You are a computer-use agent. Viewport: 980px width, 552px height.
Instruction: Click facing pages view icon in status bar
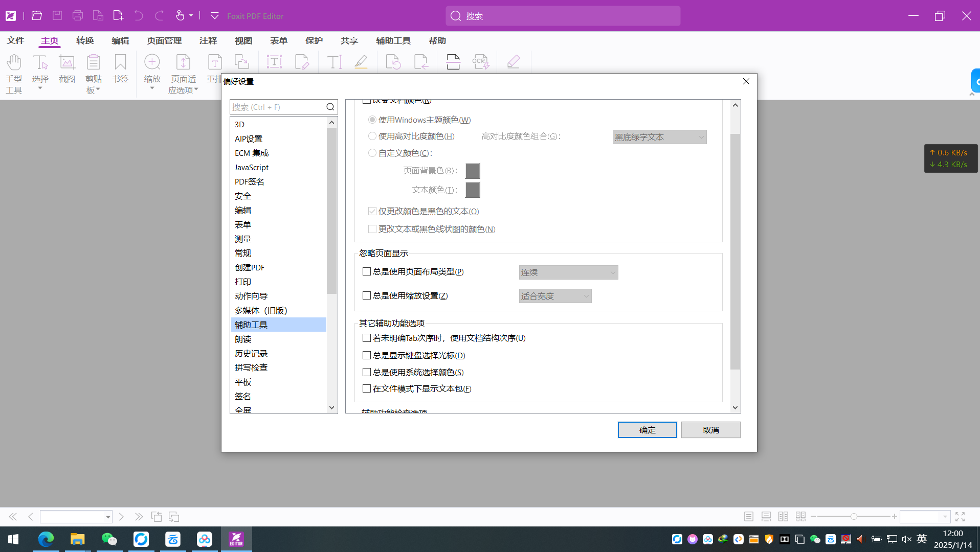[783, 517]
